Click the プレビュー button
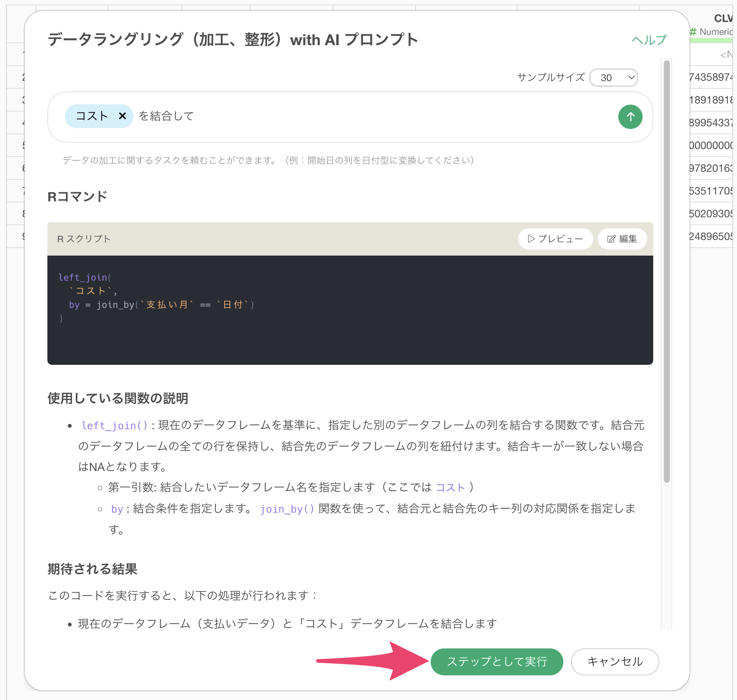 click(x=555, y=239)
